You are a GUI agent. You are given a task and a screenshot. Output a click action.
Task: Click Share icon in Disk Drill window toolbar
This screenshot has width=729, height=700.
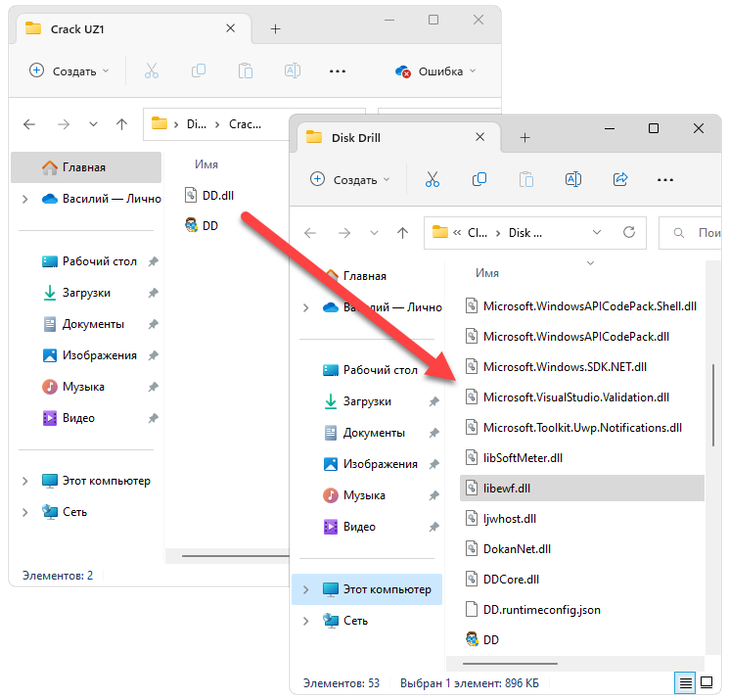(x=620, y=179)
